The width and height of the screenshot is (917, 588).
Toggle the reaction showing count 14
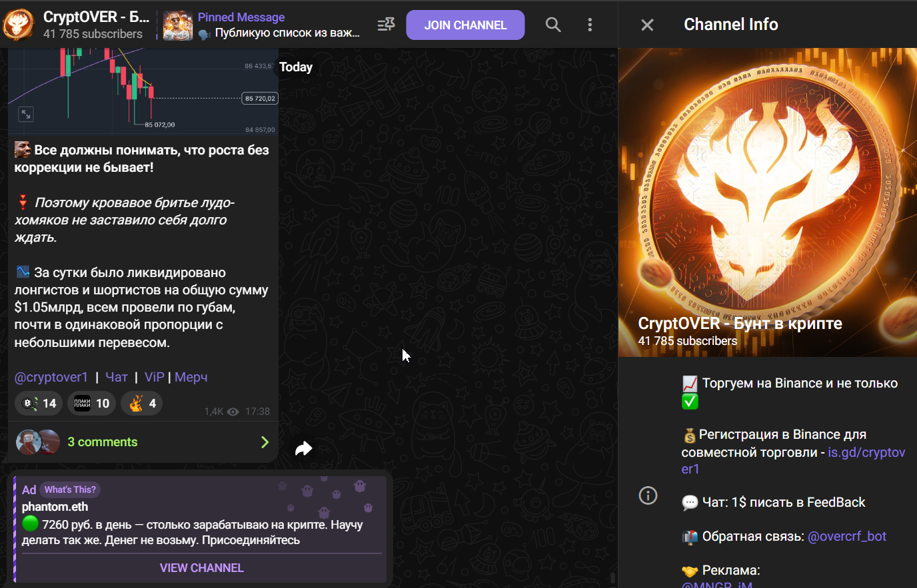[x=39, y=404]
